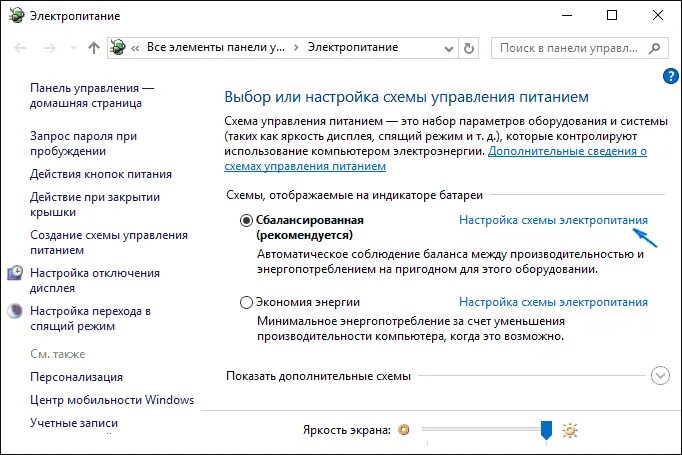This screenshot has width=682, height=455.
Task: Click the heading Выбор или настройка схемы
Action: point(406,97)
